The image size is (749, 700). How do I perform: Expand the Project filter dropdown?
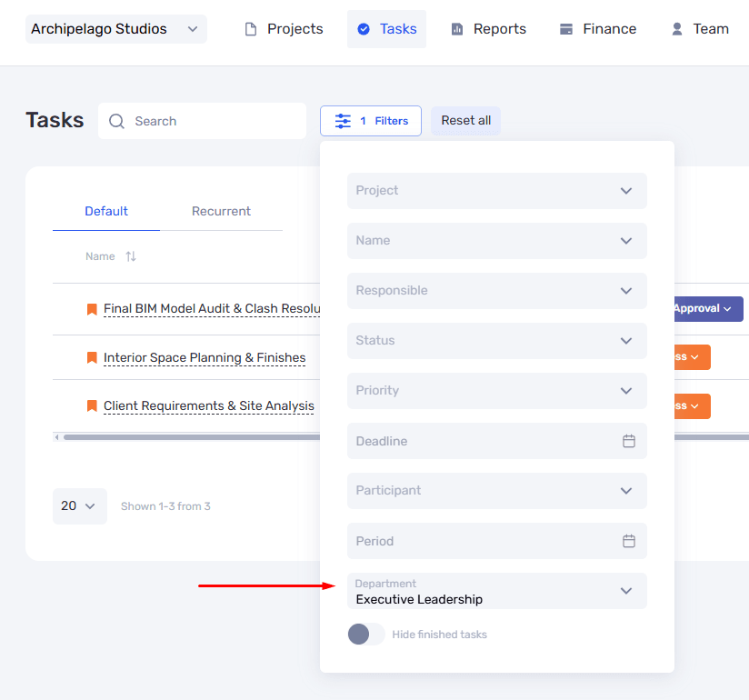[x=497, y=191]
